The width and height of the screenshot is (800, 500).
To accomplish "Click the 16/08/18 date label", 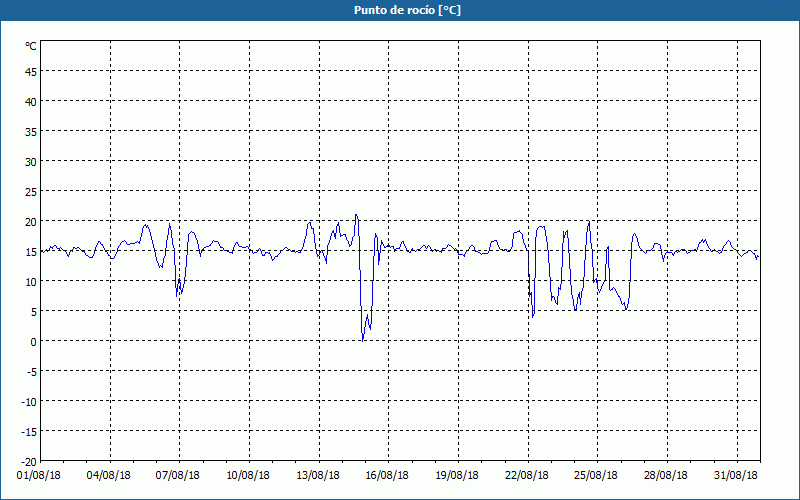I will (387, 476).
